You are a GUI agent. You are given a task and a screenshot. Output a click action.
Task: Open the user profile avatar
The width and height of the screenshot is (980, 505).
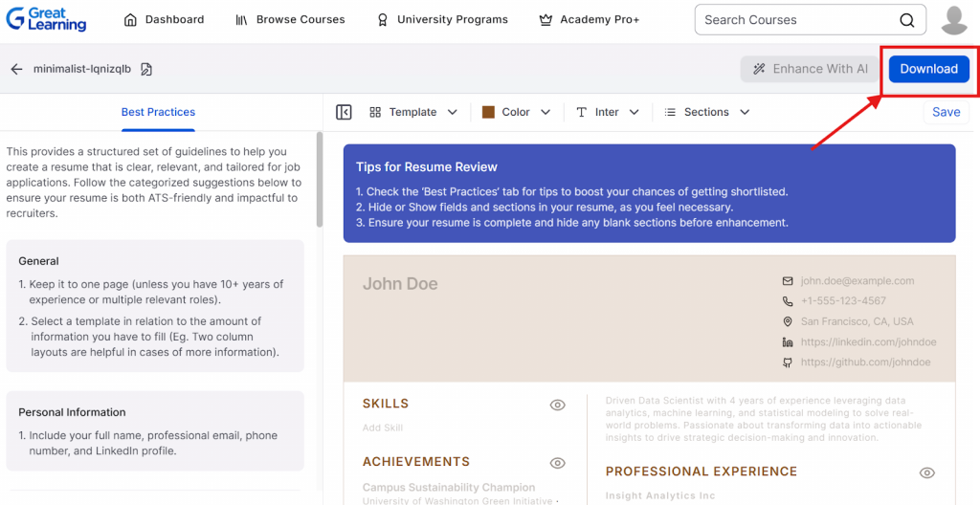point(954,20)
